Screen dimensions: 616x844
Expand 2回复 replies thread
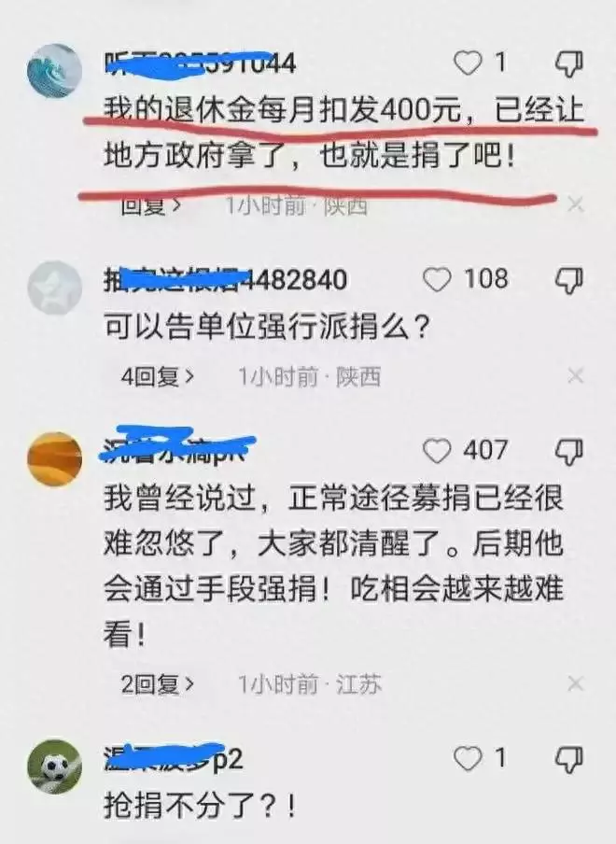158,684
